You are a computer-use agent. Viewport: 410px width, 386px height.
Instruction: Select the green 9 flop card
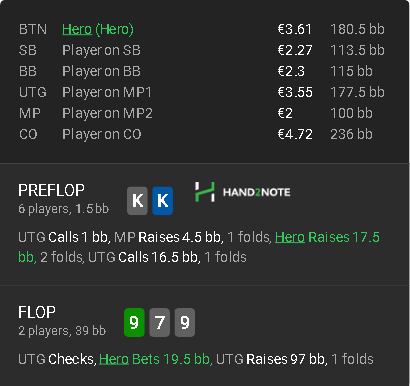(x=134, y=322)
